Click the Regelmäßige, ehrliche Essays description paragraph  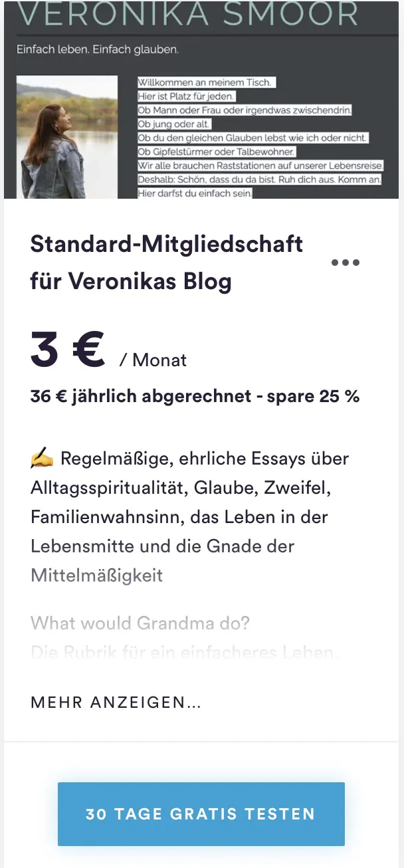click(x=189, y=516)
